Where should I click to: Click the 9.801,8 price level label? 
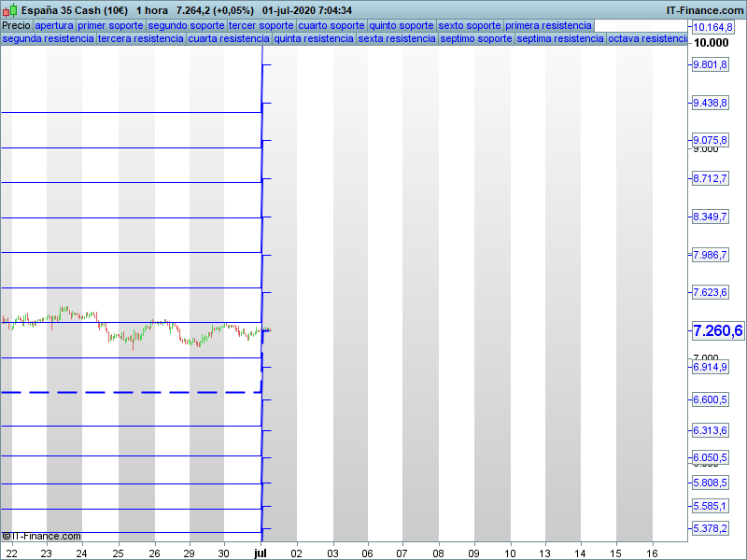click(711, 64)
